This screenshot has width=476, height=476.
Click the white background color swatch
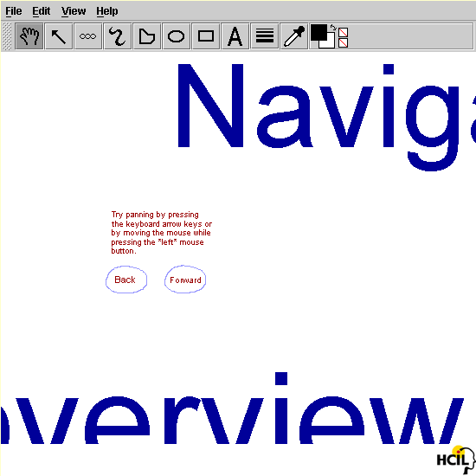[x=330, y=43]
